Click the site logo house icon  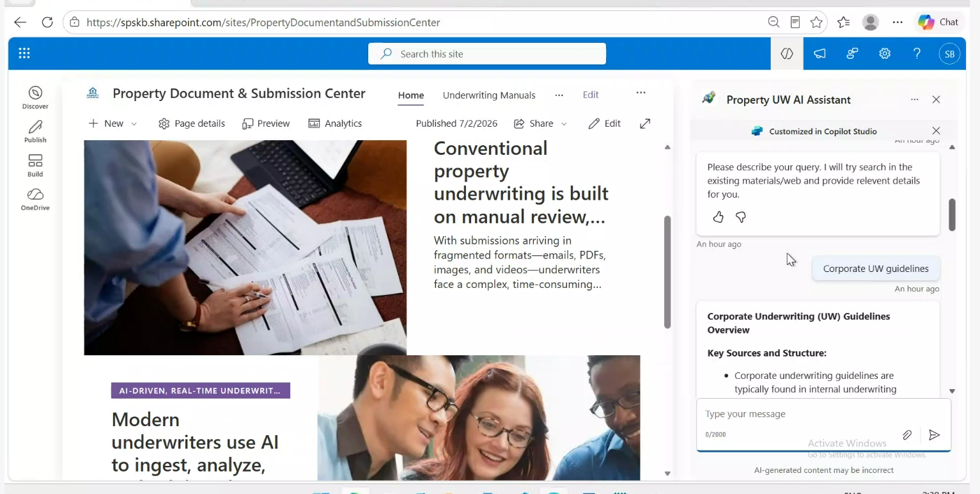[93, 93]
